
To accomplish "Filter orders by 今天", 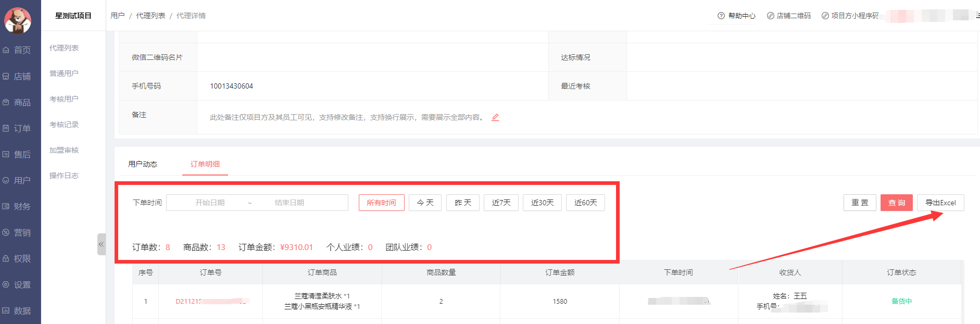I will pos(425,203).
